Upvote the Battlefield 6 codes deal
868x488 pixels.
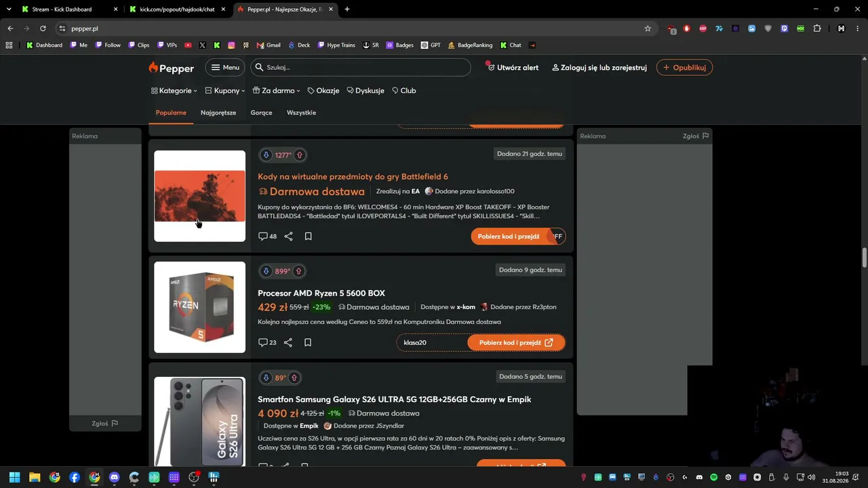(299, 155)
